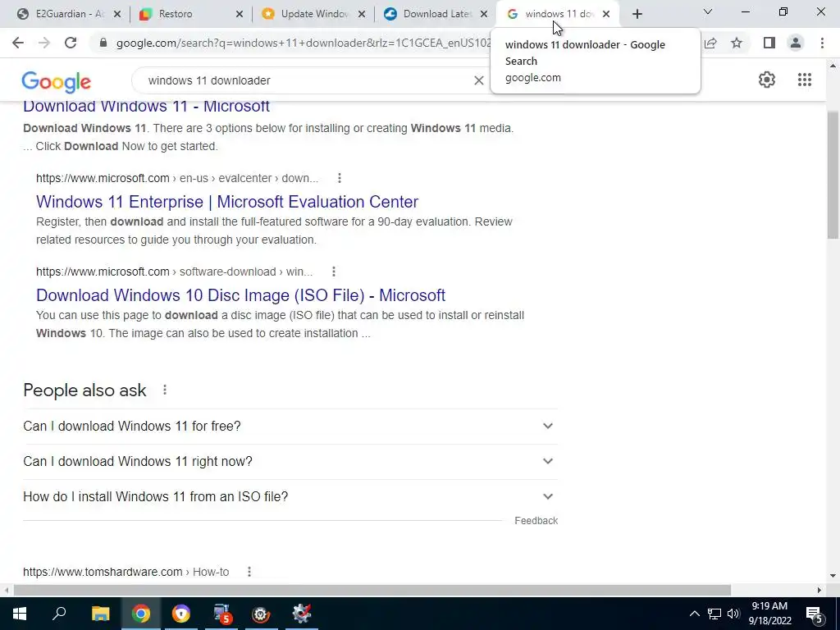This screenshot has height=630, width=840.
Task: Open the Chrome side panel
Action: (769, 43)
